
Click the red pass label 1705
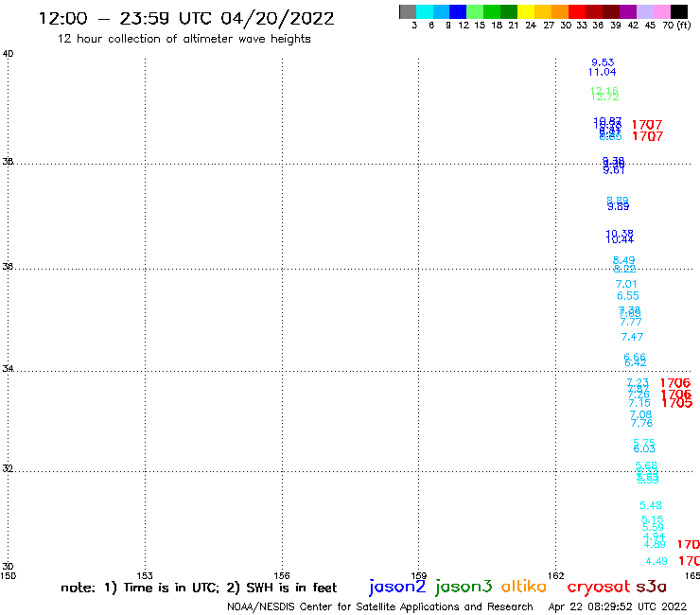[x=676, y=404]
